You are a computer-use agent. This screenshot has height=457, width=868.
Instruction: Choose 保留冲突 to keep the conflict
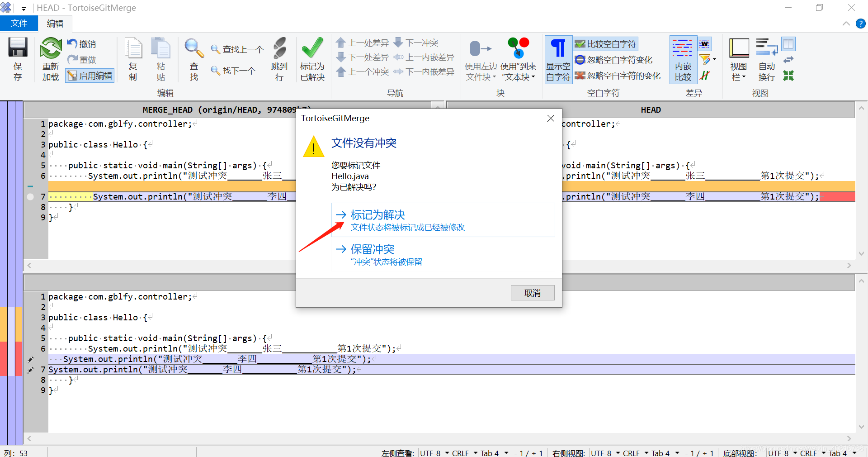[x=443, y=255]
